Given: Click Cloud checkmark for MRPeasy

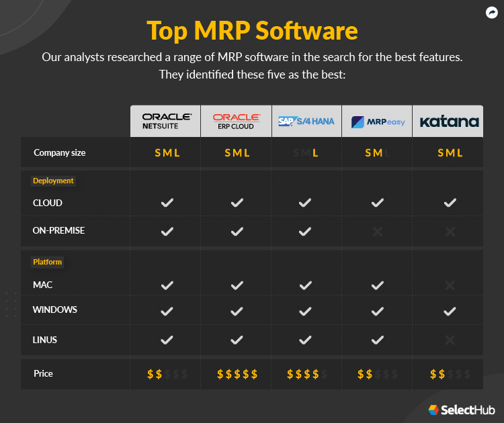Looking at the screenshot, I should pos(378,203).
